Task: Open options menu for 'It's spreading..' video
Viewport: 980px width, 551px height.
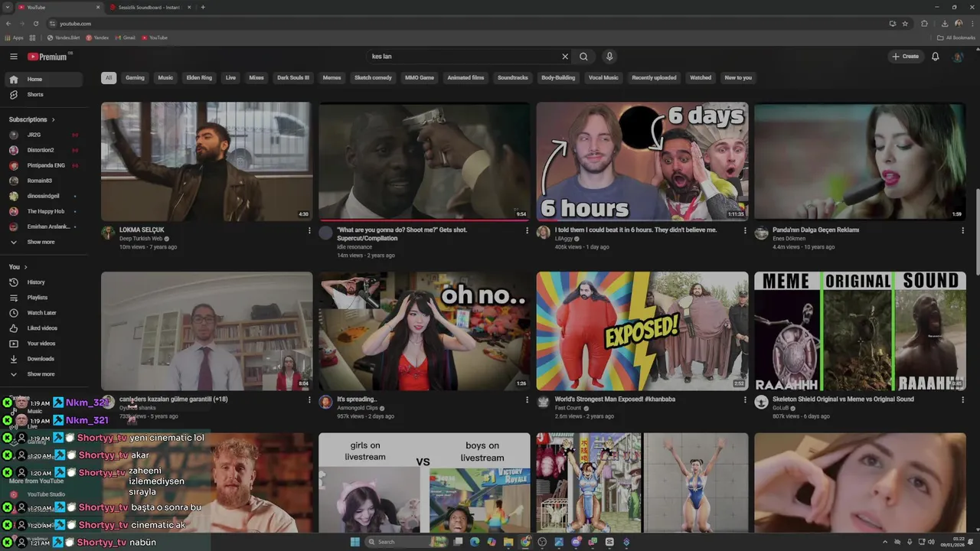Action: pyautogui.click(x=527, y=399)
